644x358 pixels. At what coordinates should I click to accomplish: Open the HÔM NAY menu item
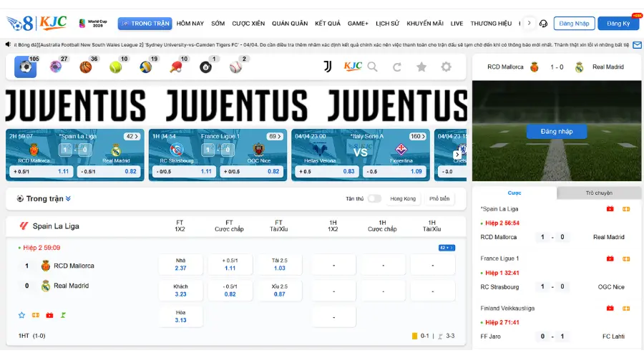click(190, 24)
